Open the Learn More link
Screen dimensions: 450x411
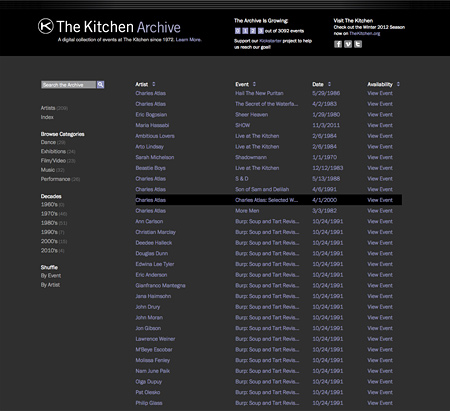188,40
